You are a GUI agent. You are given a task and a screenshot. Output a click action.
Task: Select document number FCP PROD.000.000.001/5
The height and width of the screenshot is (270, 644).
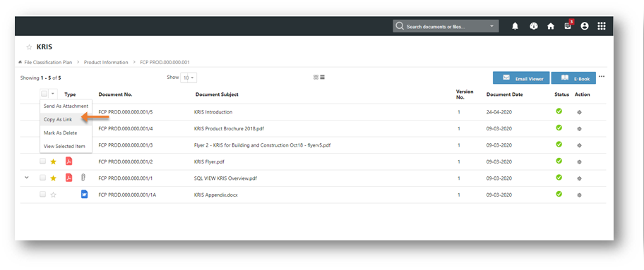point(126,112)
